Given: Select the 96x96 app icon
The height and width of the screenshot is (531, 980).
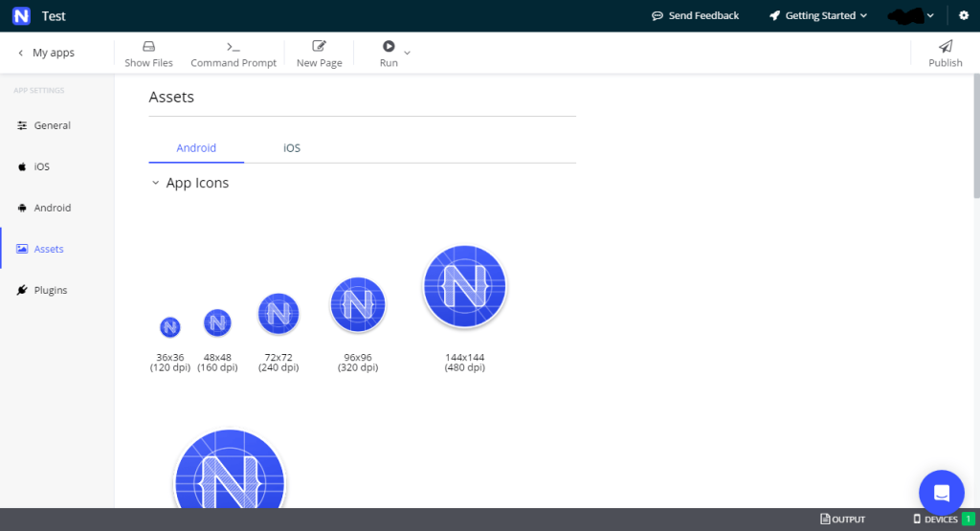Looking at the screenshot, I should click(x=358, y=305).
